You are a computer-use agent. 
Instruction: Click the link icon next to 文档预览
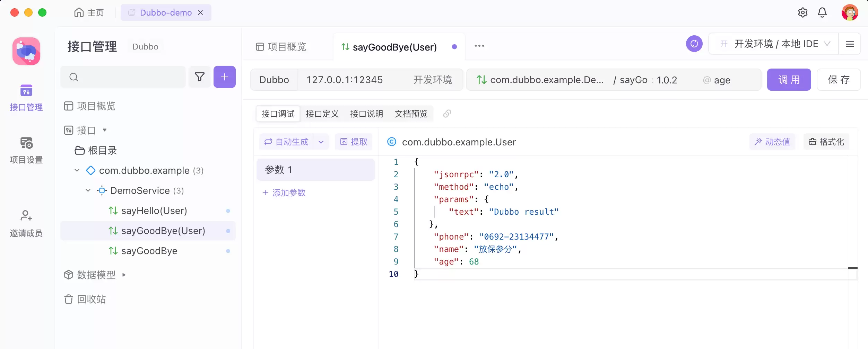(x=447, y=114)
